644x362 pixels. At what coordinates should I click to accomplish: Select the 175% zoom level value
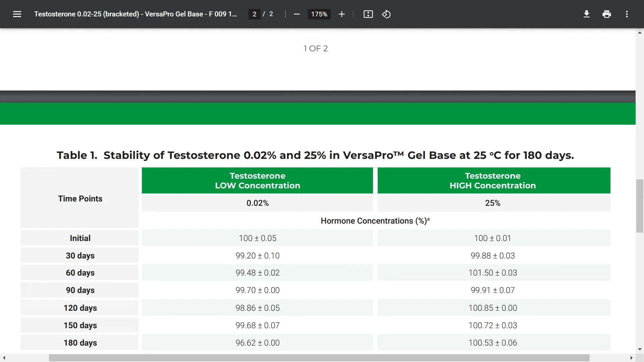pyautogui.click(x=319, y=14)
